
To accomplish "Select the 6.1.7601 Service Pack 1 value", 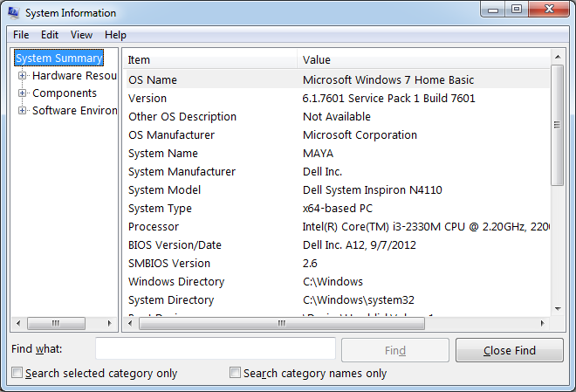I will (388, 99).
